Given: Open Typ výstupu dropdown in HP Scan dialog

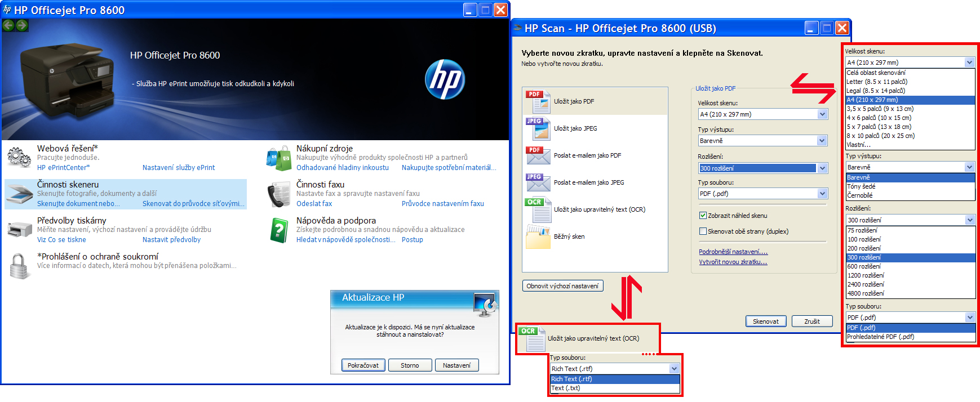Looking at the screenshot, I should click(x=763, y=141).
